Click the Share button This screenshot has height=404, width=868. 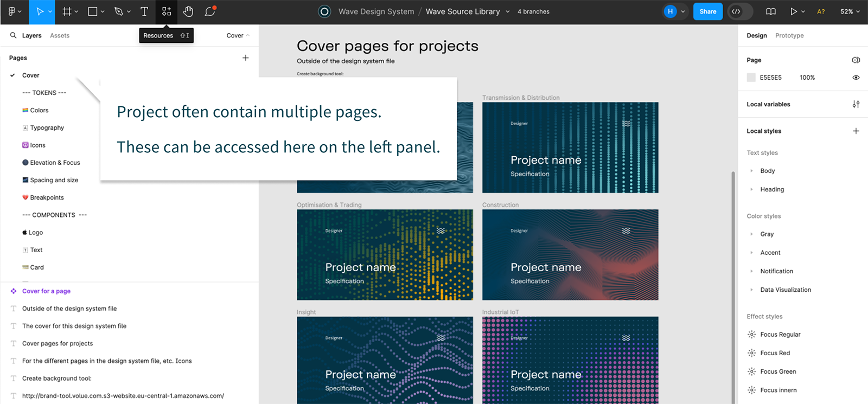[x=707, y=11]
